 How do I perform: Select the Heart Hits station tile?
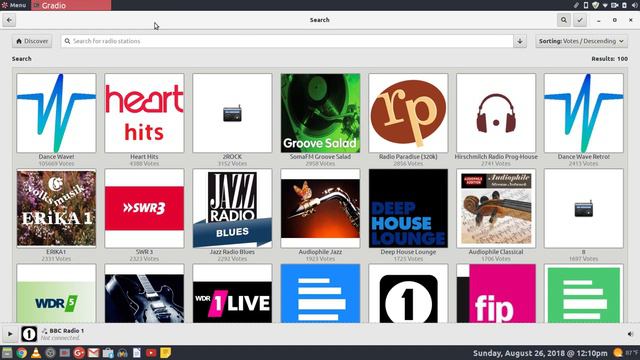(x=144, y=113)
